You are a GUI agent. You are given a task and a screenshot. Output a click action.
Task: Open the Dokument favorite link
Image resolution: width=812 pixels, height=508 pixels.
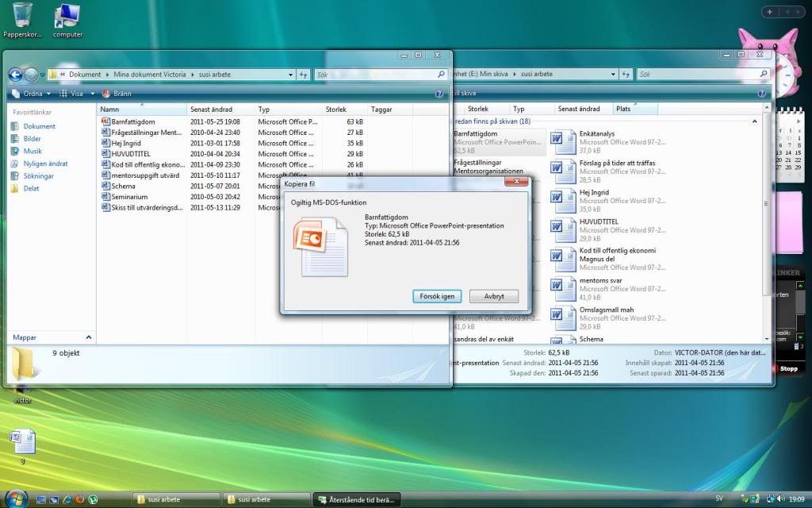pyautogui.click(x=39, y=126)
